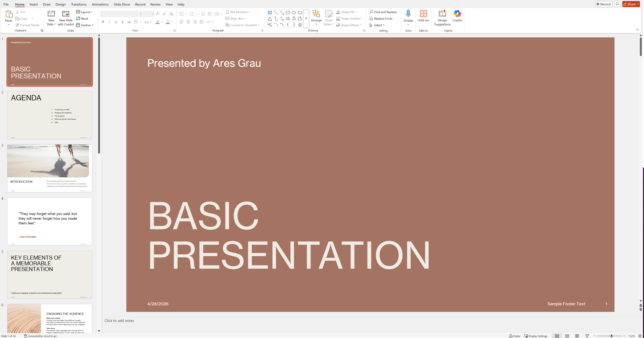Select the Oval shape in gallery
The image size is (644, 338).
294,12
